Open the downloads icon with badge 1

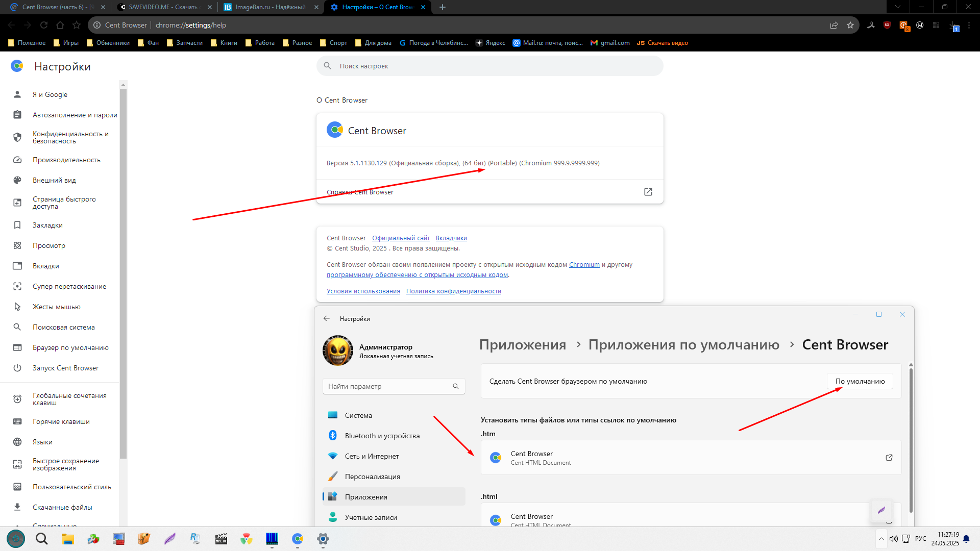(x=953, y=26)
